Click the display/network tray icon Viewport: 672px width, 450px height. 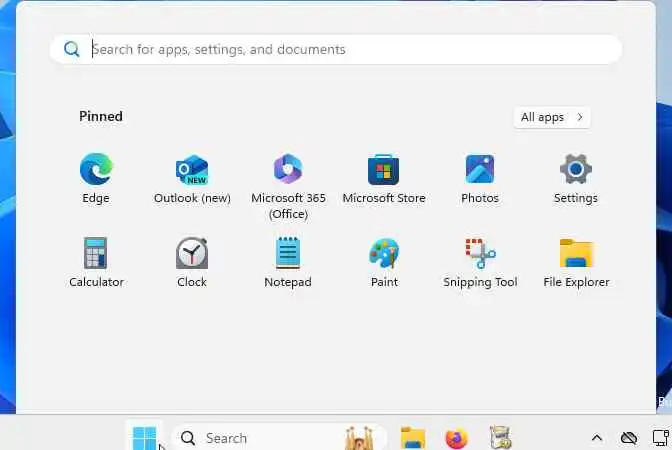[661, 438]
